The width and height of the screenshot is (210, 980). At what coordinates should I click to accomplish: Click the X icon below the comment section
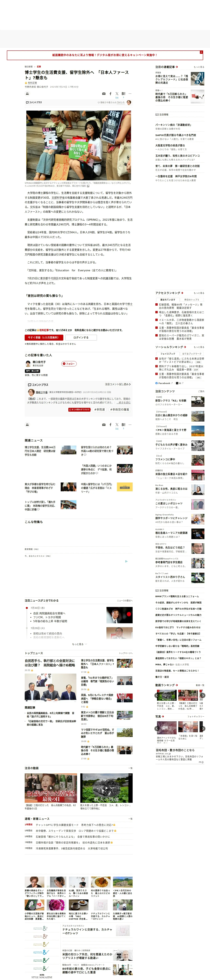coord(117,425)
